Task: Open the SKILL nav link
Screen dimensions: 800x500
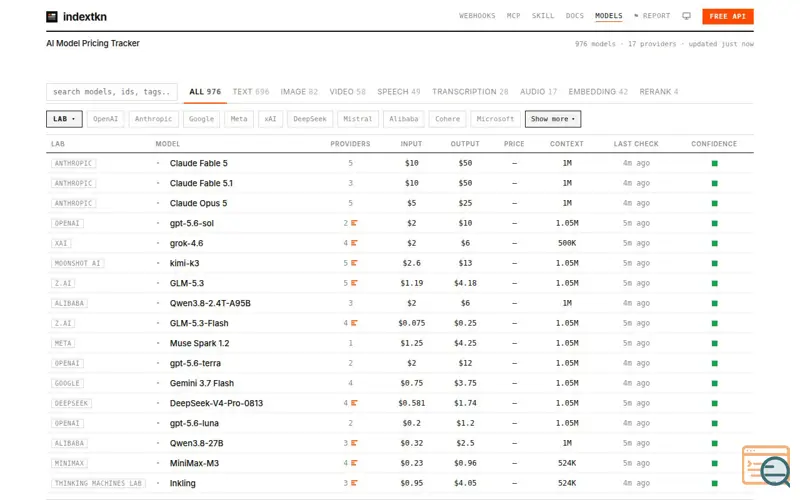Action: tap(543, 16)
